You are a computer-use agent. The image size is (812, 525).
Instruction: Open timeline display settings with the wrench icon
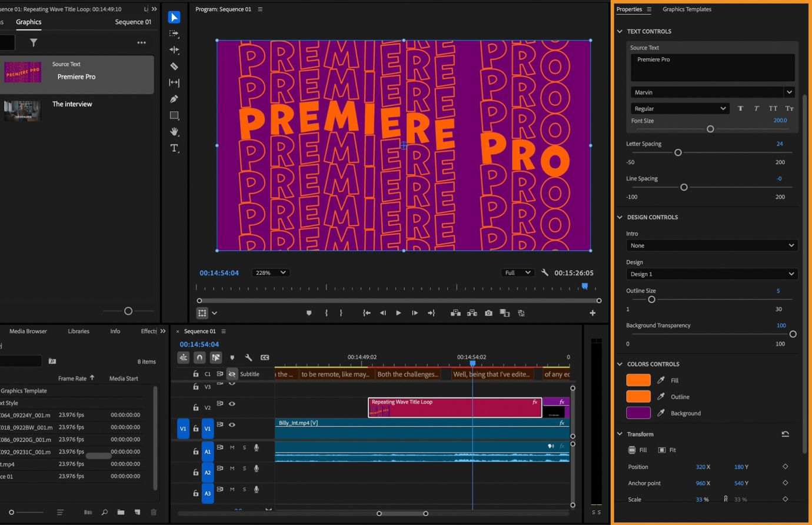tap(249, 357)
